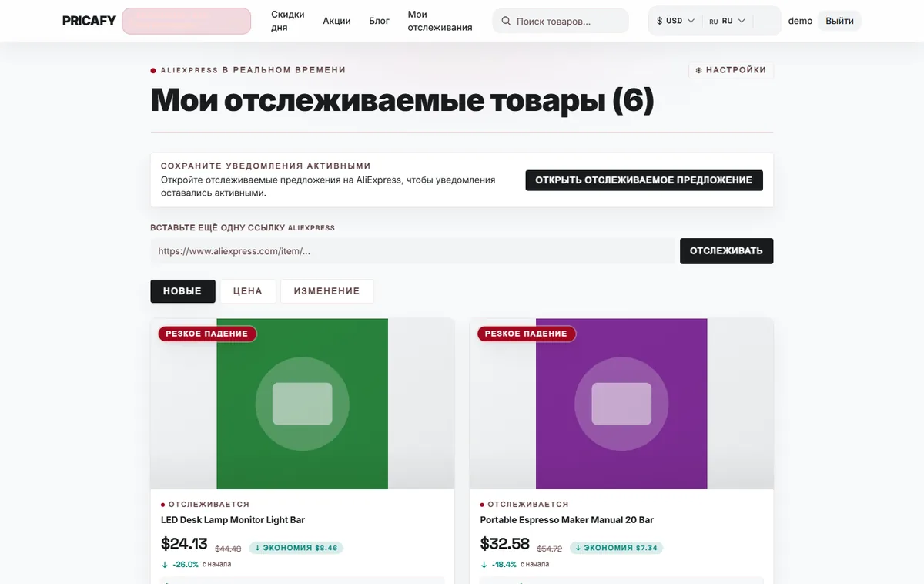Click Открыть отслеживаемое предложение button
Image resolution: width=924 pixels, height=584 pixels.
[644, 180]
